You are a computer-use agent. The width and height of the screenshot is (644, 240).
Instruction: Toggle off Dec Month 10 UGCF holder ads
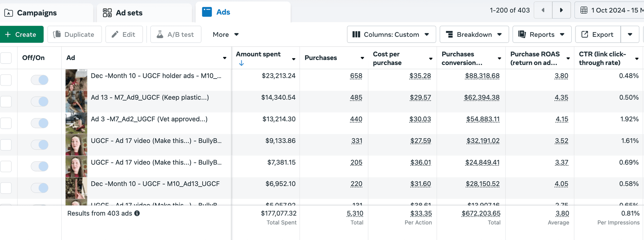[x=40, y=80]
